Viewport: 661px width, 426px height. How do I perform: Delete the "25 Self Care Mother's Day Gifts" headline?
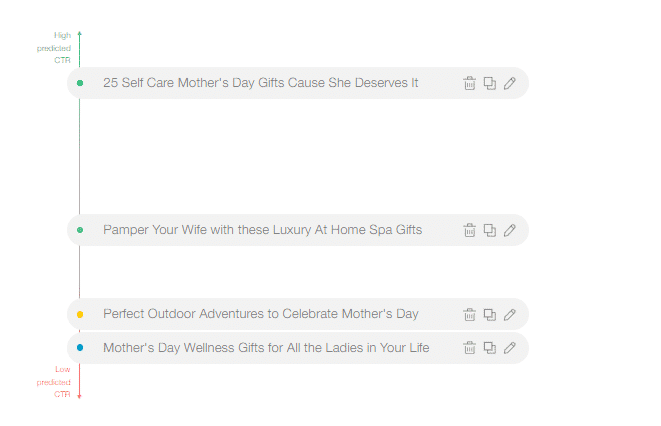469,83
